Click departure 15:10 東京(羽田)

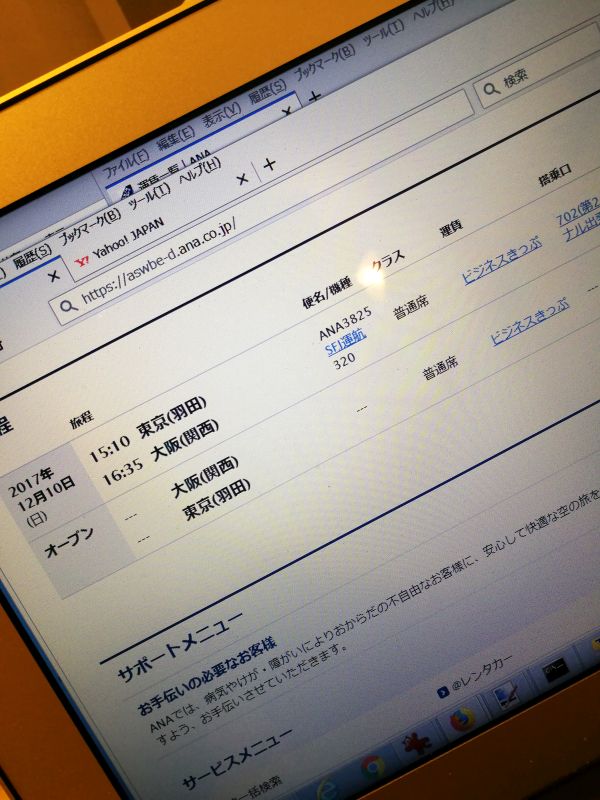[x=148, y=428]
